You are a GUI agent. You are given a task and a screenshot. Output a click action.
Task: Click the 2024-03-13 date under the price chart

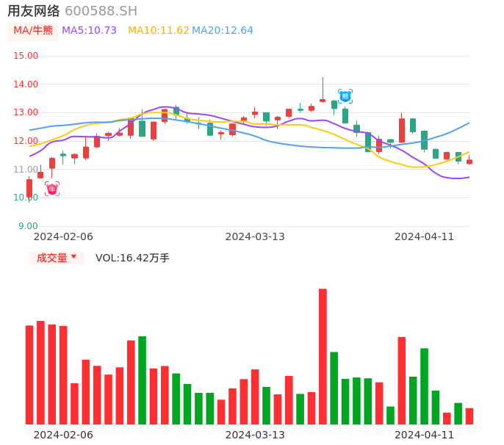[x=255, y=237]
